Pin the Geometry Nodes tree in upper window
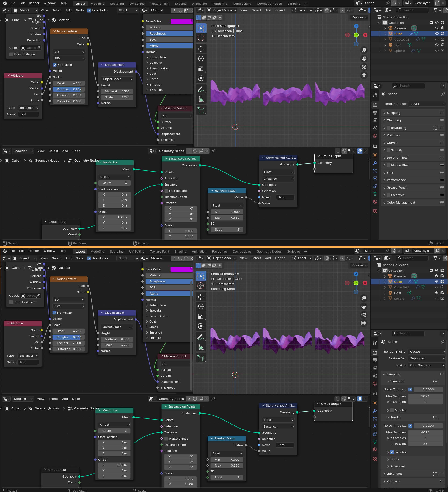Viewport: 448px width, 492px height. coord(213,151)
